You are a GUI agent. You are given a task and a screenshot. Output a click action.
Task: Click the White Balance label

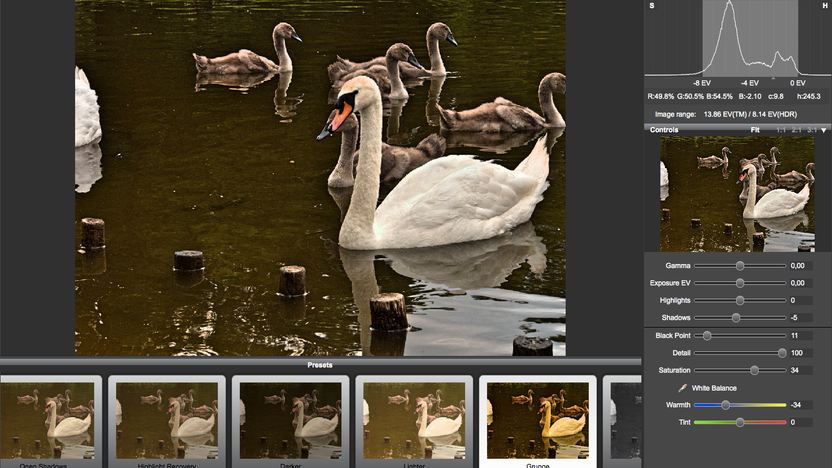[x=714, y=388]
